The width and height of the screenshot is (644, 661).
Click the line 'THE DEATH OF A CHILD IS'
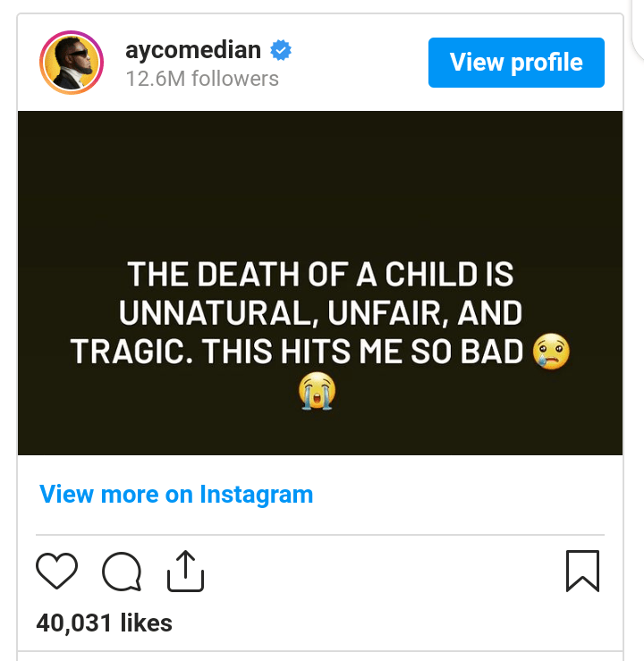[x=319, y=275]
